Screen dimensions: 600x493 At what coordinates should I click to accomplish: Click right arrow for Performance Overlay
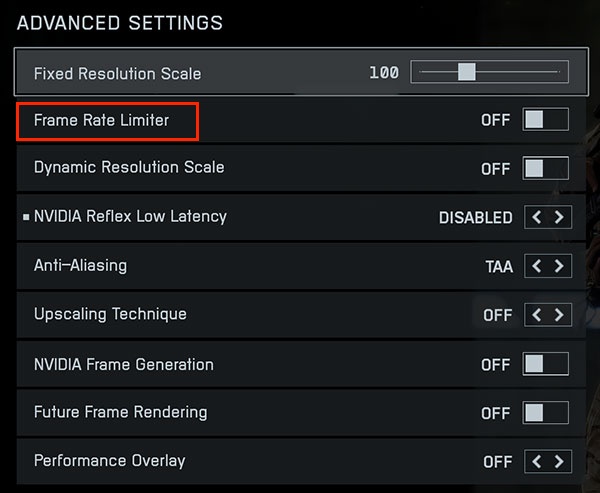point(559,462)
